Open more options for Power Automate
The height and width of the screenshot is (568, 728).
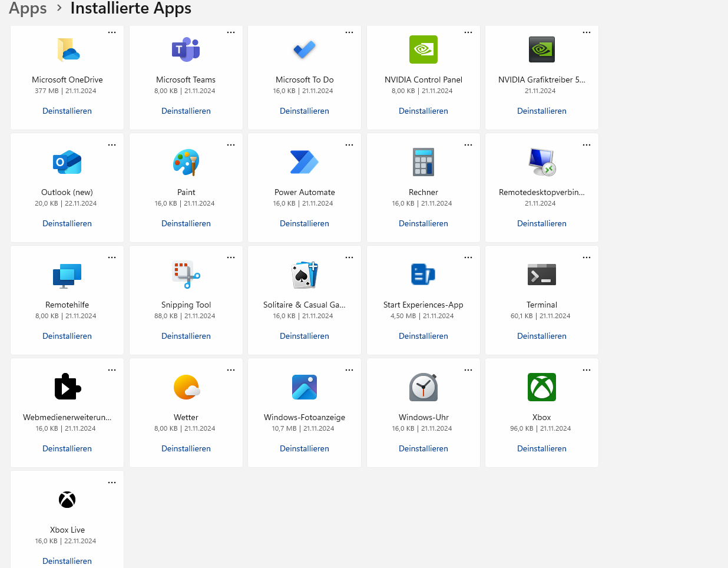pos(349,145)
